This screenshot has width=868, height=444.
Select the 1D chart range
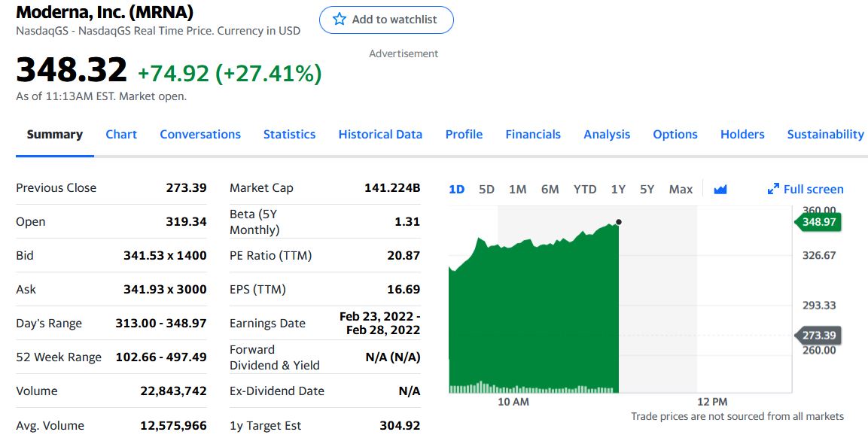457,190
